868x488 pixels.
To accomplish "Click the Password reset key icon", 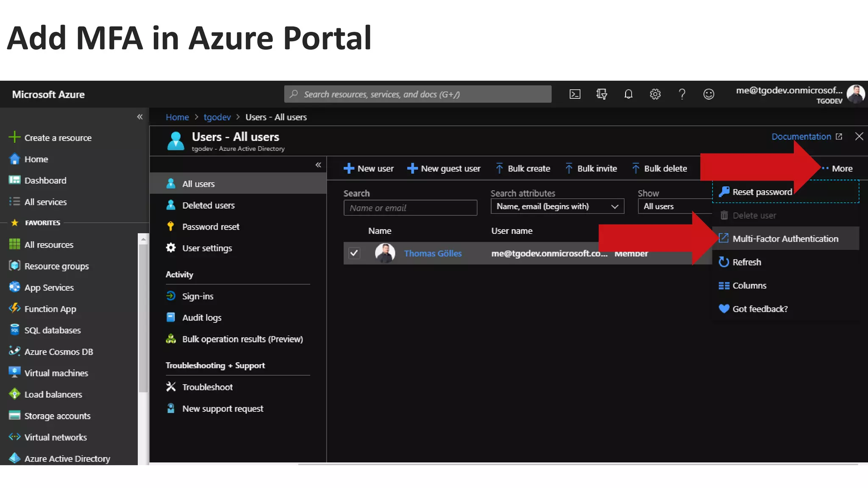I will tap(171, 226).
